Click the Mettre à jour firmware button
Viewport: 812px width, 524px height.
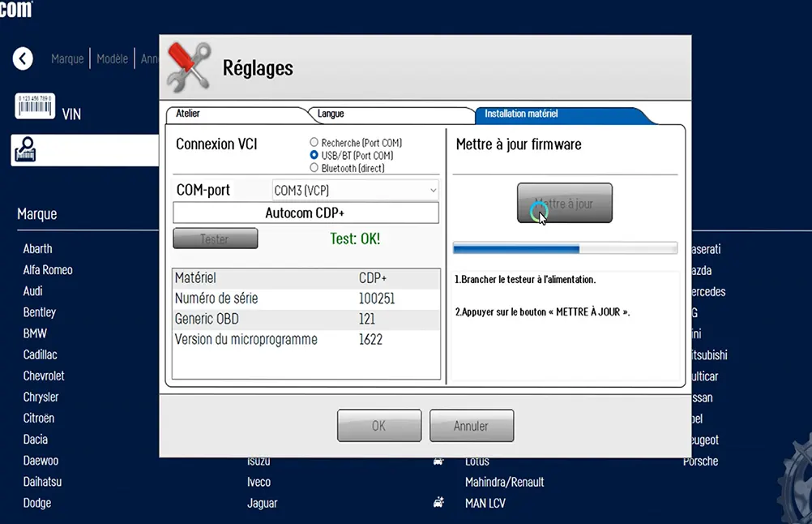pos(565,204)
